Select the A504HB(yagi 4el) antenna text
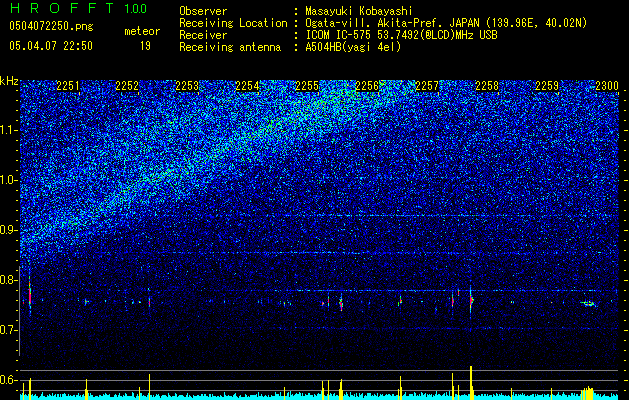 click(353, 47)
